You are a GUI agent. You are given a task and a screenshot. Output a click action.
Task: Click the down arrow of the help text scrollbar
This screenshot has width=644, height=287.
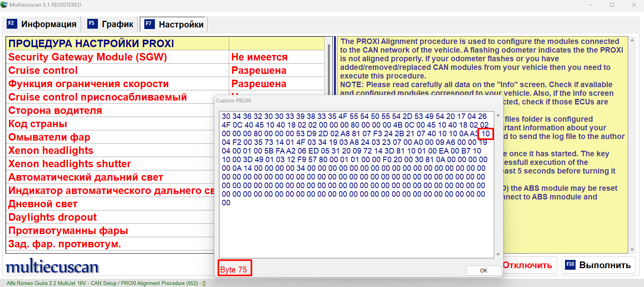tap(632, 250)
